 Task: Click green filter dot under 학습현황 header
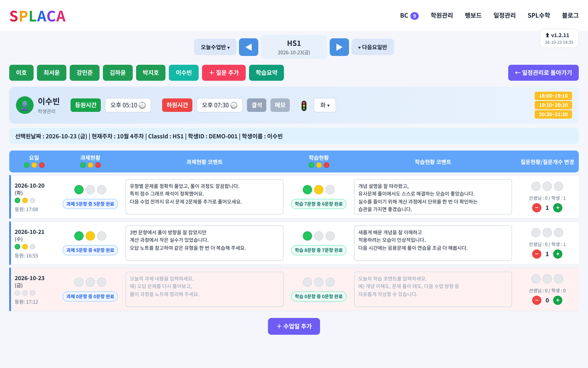click(311, 165)
